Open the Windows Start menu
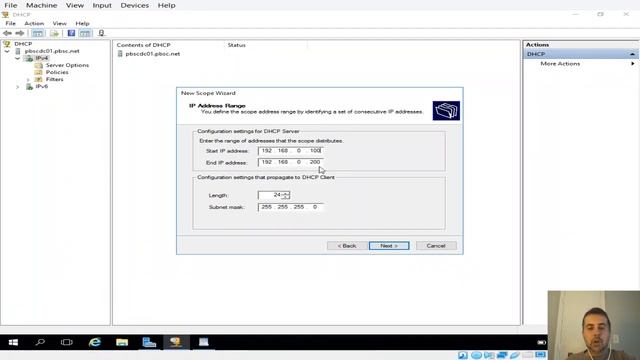The height and width of the screenshot is (360, 640). 13,342
